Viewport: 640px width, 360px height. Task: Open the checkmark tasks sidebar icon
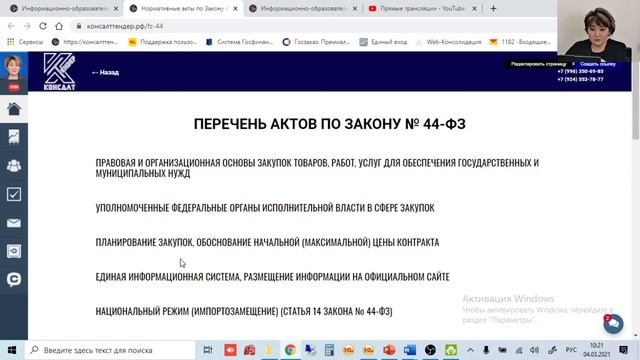pos(14,194)
